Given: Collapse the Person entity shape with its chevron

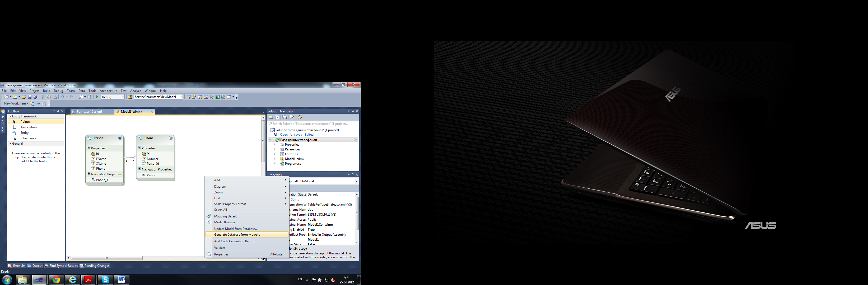Looking at the screenshot, I should (120, 138).
